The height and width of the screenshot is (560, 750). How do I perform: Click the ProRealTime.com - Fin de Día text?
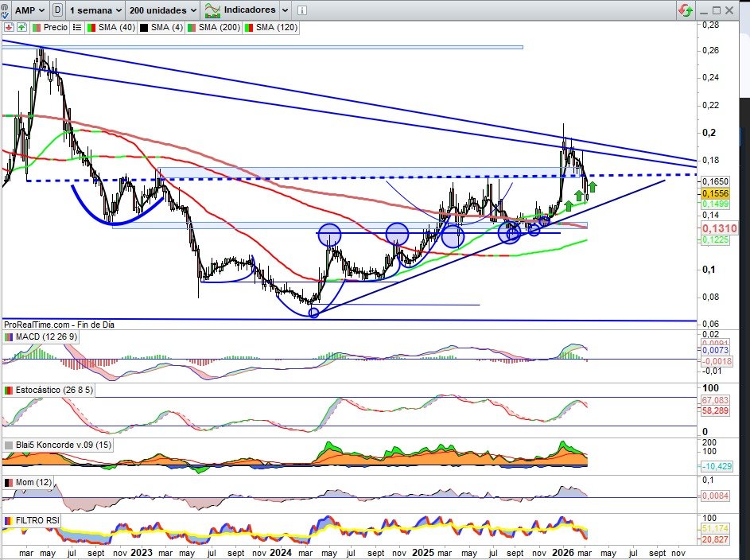(x=60, y=325)
